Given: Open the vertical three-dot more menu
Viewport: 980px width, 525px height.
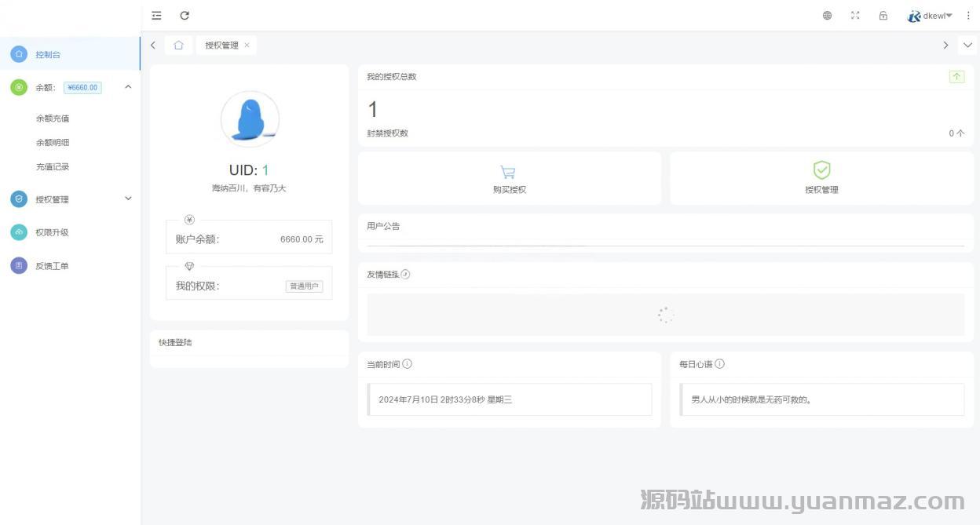Looking at the screenshot, I should (968, 16).
